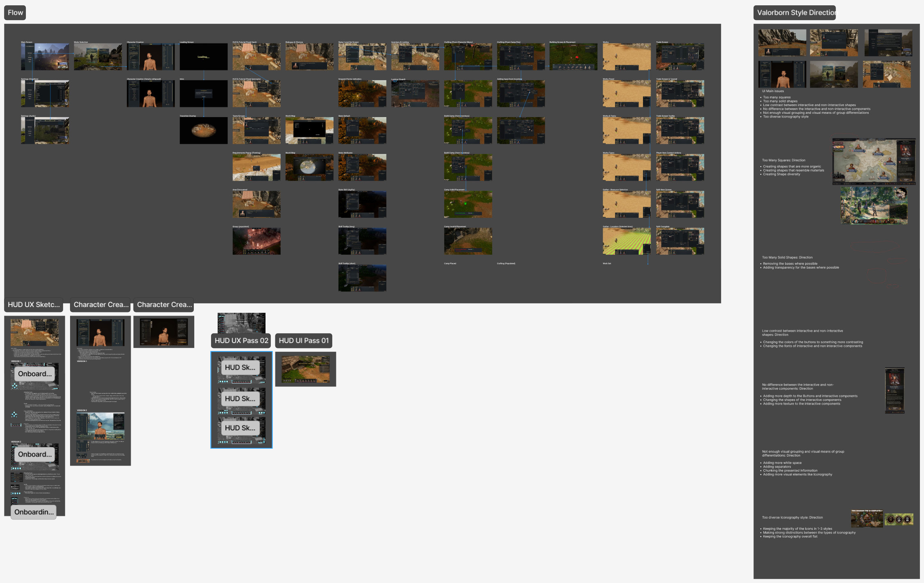
Task: Open the Split Complete frame thumbnail
Action: pos(680,241)
